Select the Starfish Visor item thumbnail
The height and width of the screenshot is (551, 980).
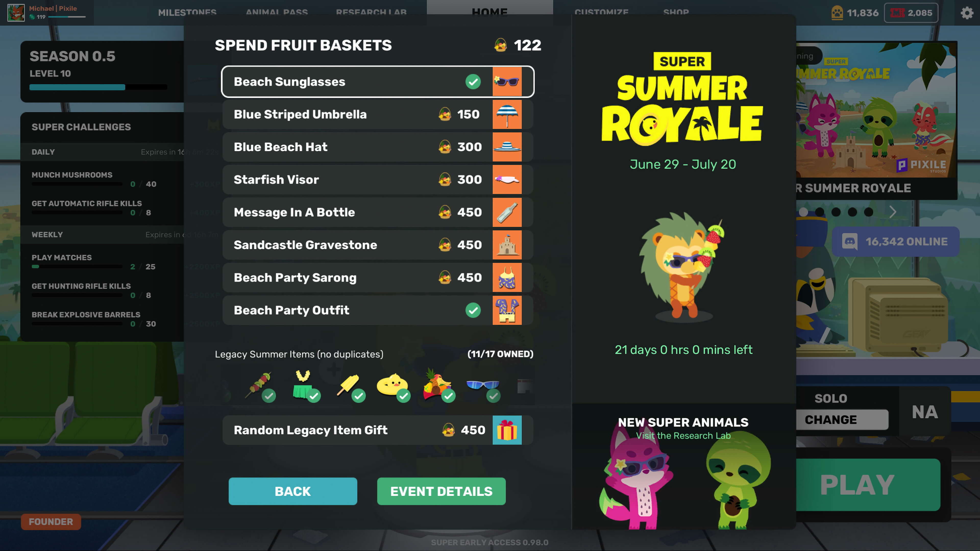click(507, 180)
